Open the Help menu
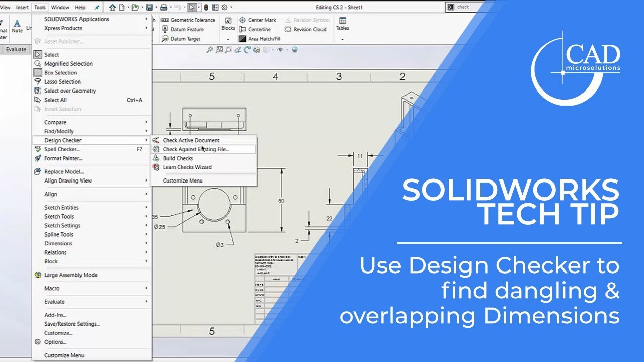Viewport: 644px width, 362px height. [x=80, y=8]
